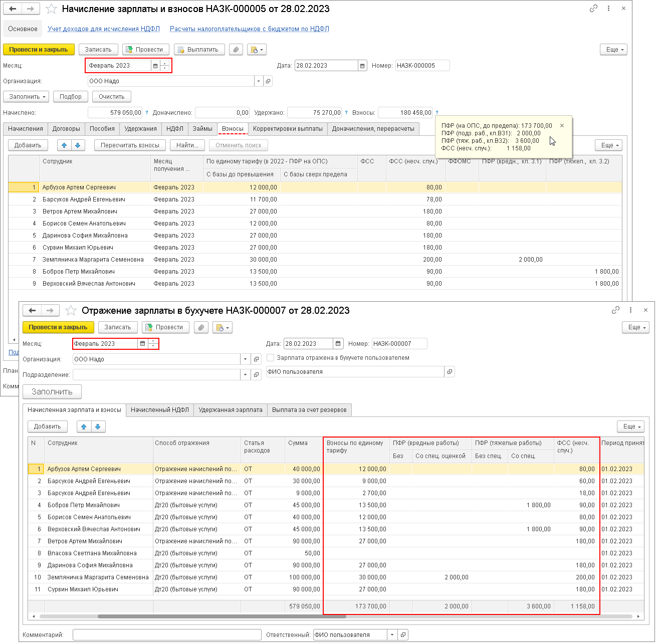The width and height of the screenshot is (657, 644).
Task: Calendar icon of Дата field in Начисление зарплаты
Action: click(362, 66)
